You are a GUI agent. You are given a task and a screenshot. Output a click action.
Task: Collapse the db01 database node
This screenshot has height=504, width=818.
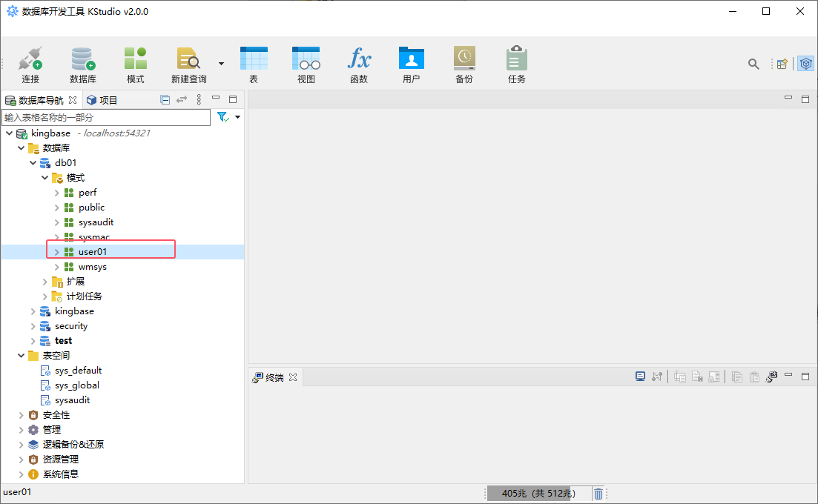click(x=33, y=163)
